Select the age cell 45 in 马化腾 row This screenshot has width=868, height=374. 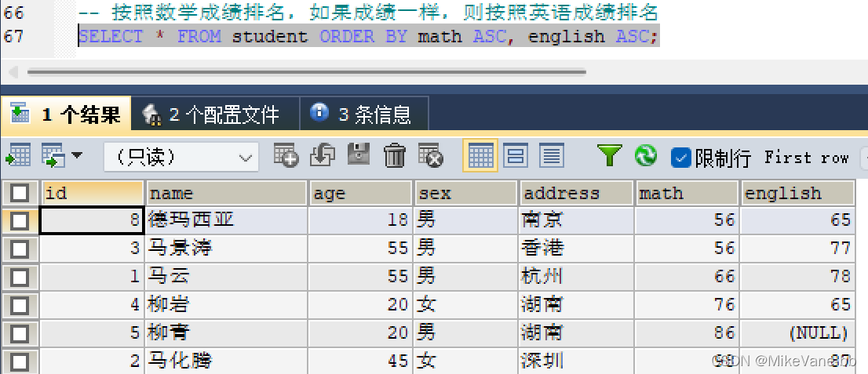coord(359,361)
